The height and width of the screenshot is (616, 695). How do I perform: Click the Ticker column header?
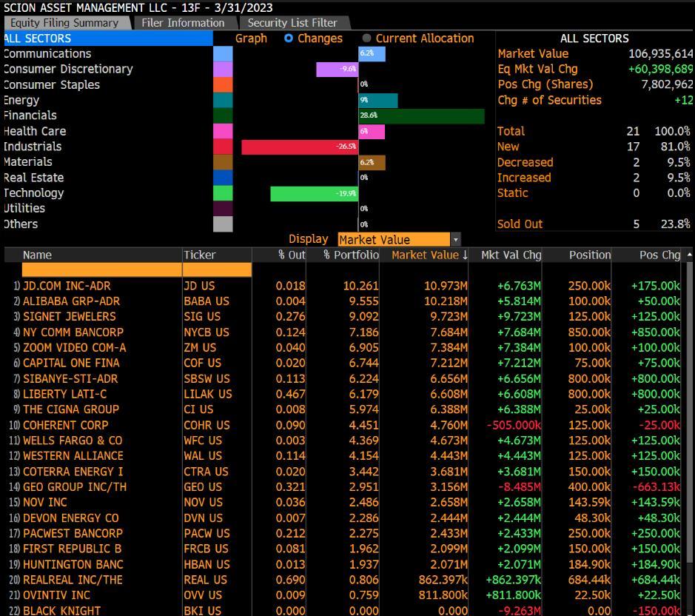coord(200,255)
